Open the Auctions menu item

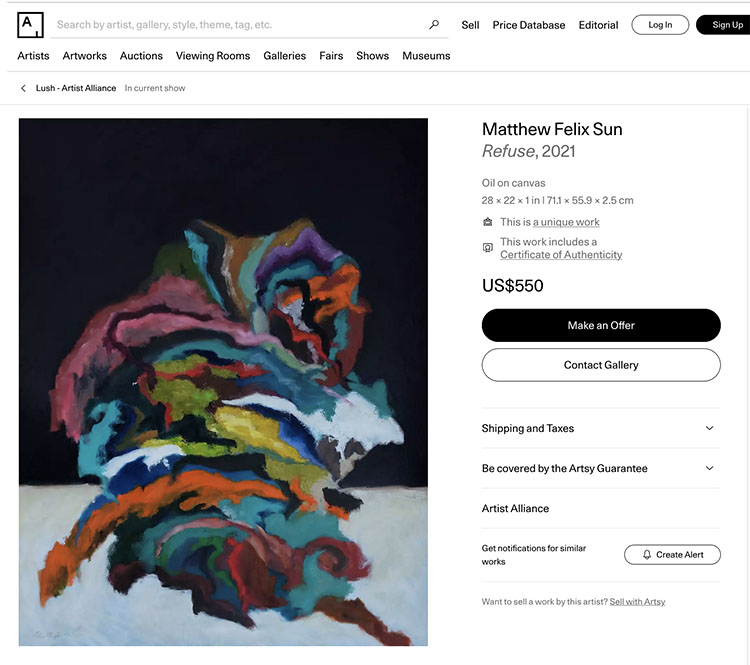pos(141,56)
